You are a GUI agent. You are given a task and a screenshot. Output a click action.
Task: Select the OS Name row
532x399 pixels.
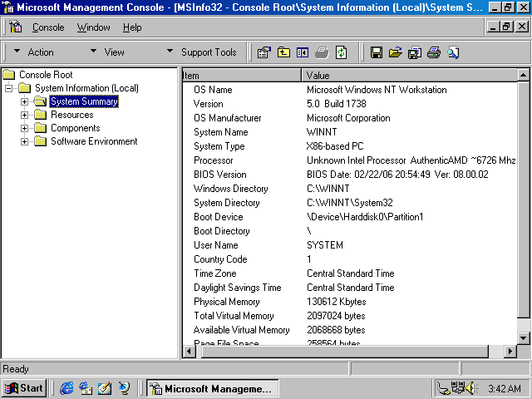[349, 90]
